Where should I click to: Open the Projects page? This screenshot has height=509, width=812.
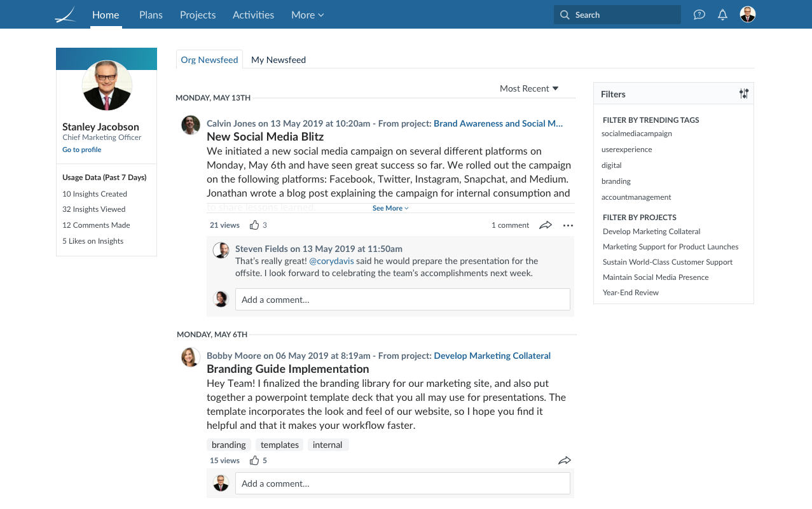[198, 15]
